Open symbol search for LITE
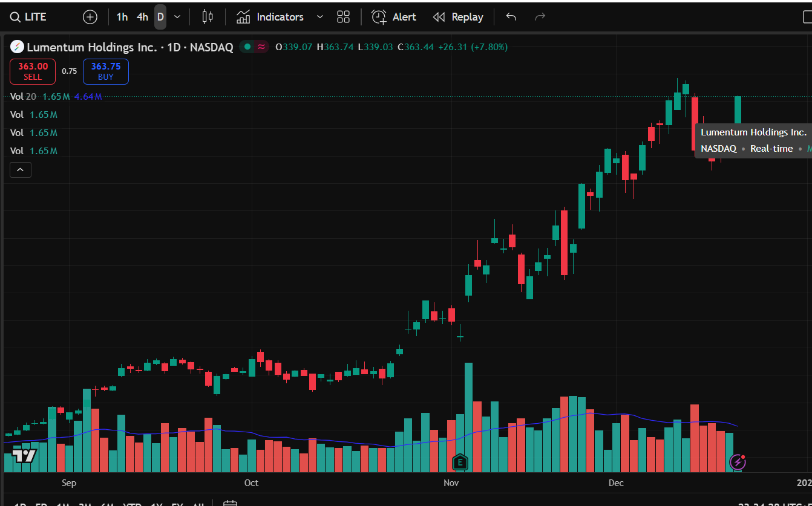 click(x=29, y=17)
